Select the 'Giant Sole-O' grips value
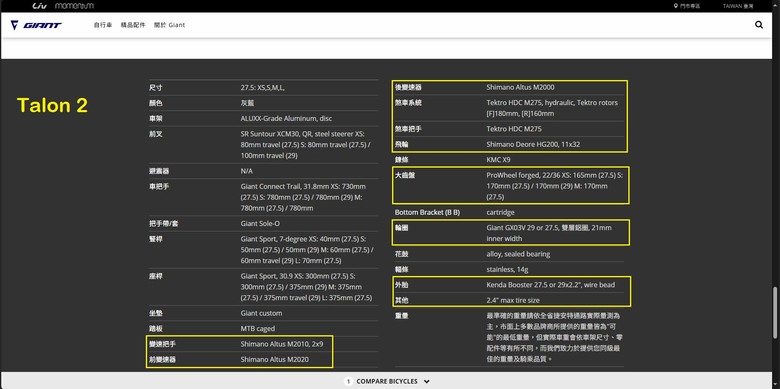Viewport: 780px width, 389px height. [x=260, y=224]
